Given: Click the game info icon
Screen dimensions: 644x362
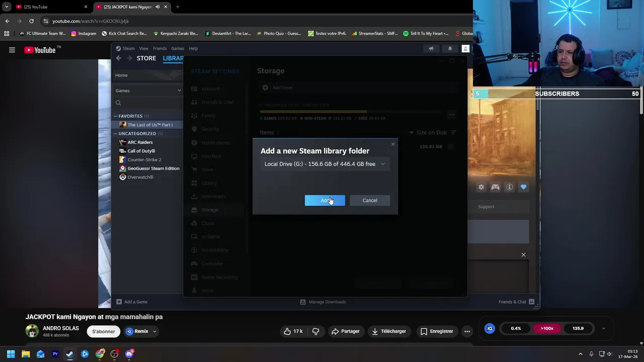Looking at the screenshot, I should [x=510, y=187].
